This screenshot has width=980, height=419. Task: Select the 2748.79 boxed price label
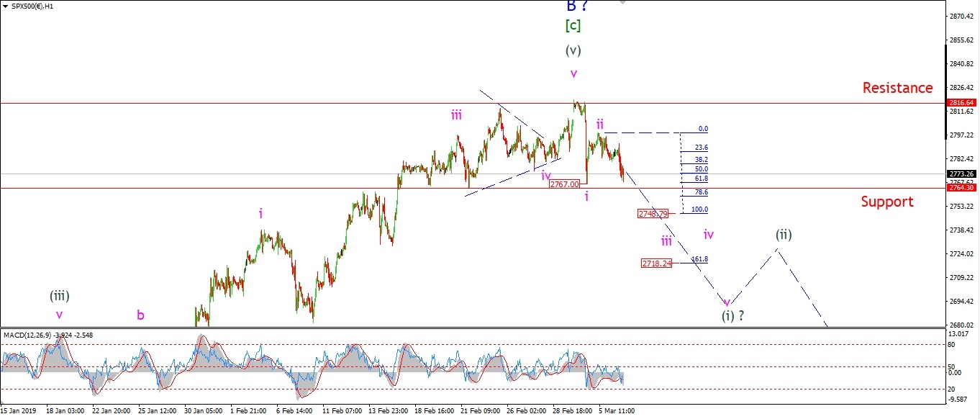tap(653, 214)
